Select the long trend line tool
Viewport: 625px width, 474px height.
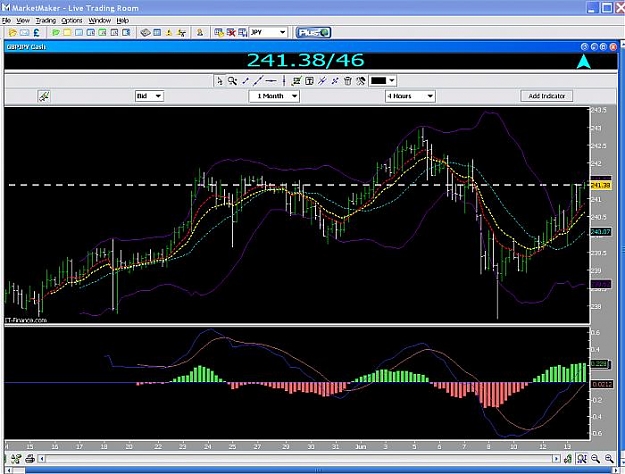click(258, 81)
